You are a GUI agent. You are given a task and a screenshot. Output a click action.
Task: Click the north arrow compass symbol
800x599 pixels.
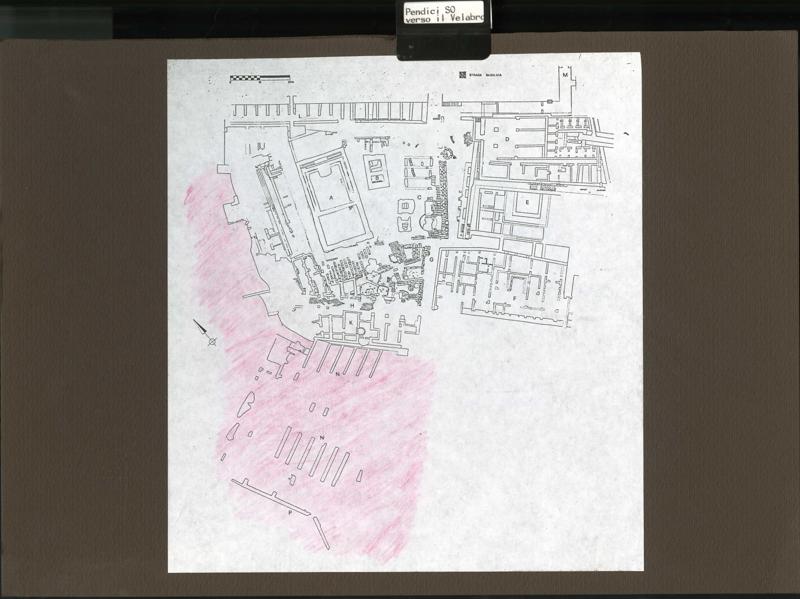(205, 332)
